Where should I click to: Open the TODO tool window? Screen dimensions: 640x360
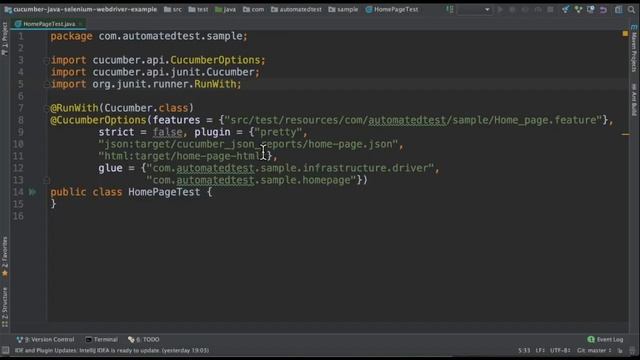point(144,340)
